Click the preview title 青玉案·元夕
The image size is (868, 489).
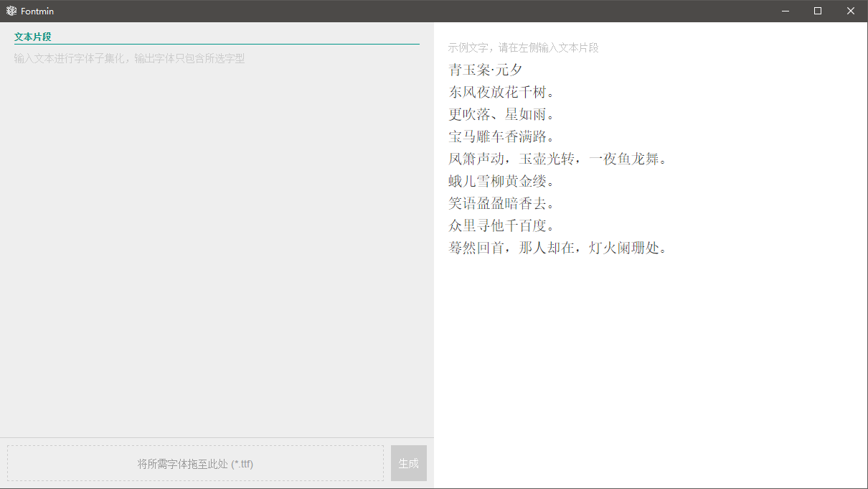click(x=486, y=70)
